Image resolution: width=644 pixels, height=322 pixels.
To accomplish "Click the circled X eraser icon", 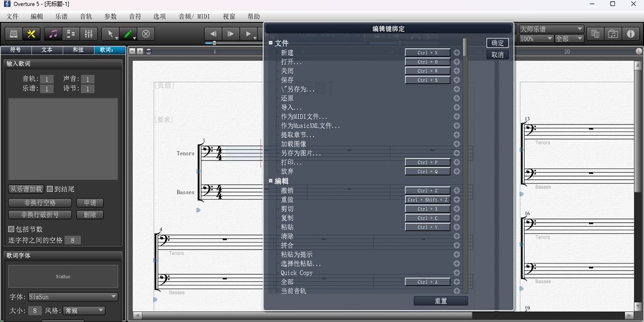I will click(x=145, y=34).
